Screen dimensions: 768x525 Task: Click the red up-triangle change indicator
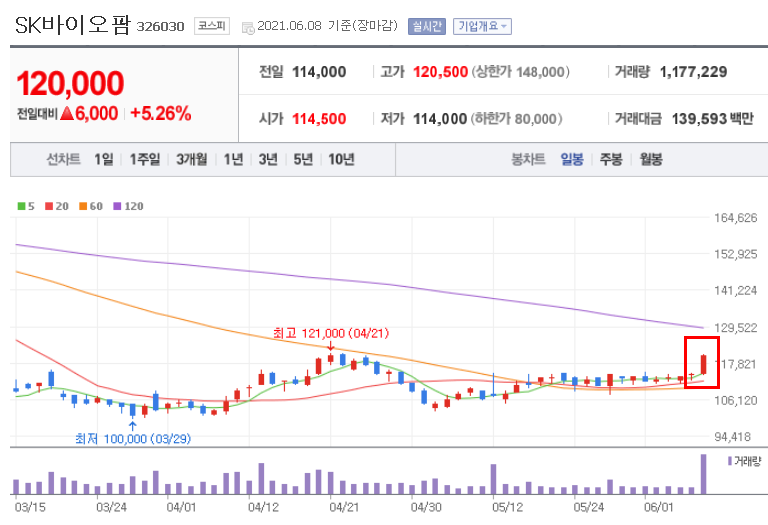[x=67, y=114]
